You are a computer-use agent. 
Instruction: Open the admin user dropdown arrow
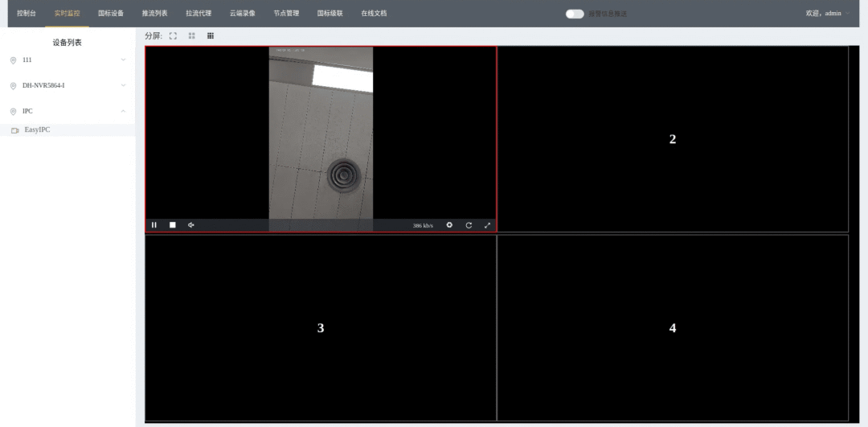(x=848, y=14)
